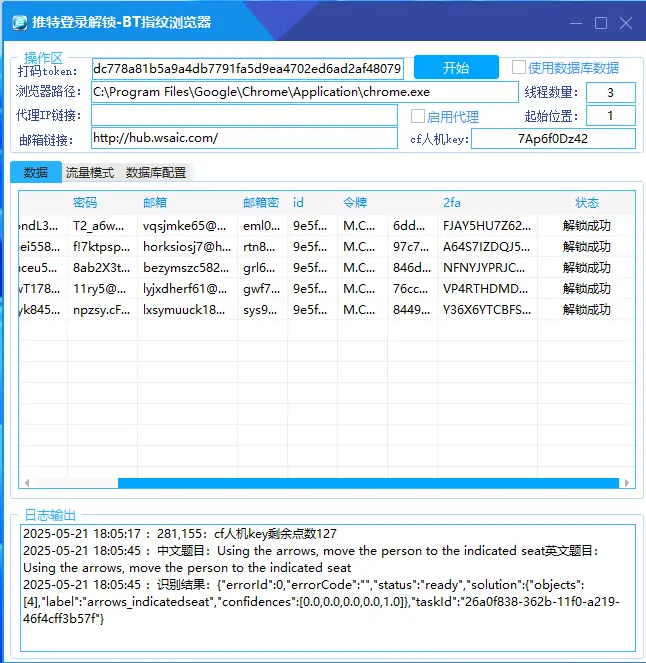
Task: Click the horizontal scrollbar right arrow
Action: 627,483
